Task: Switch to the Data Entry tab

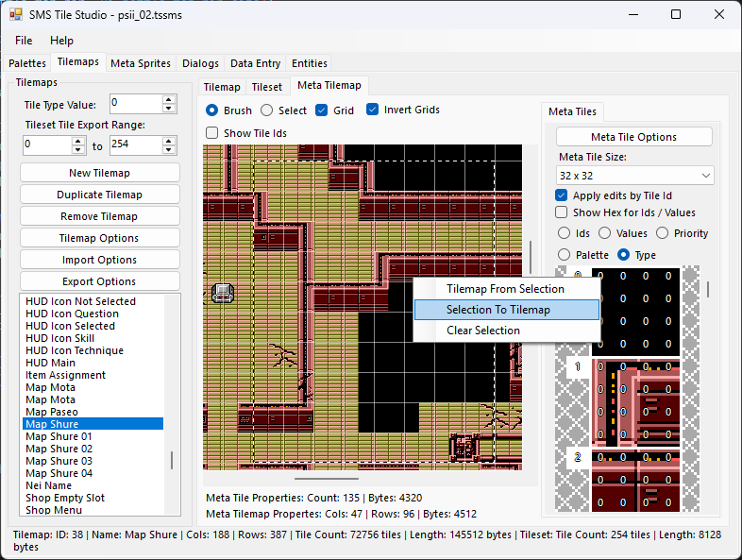Action: pos(256,63)
